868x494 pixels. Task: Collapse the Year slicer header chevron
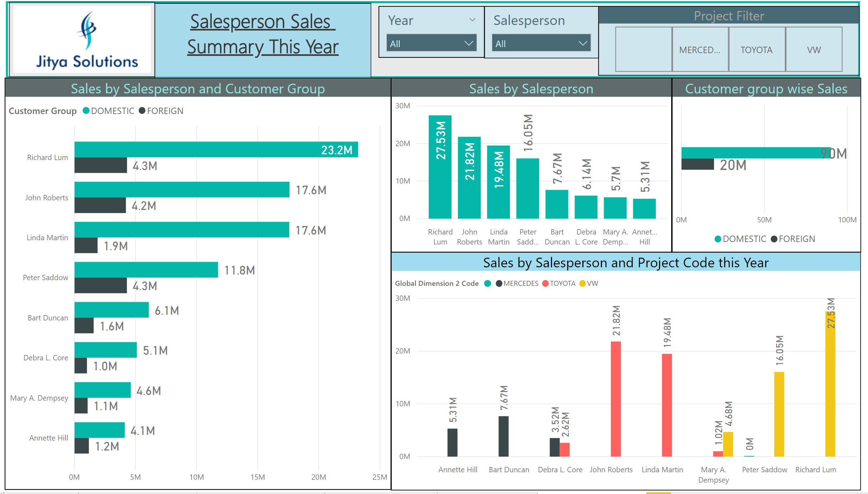tap(472, 20)
